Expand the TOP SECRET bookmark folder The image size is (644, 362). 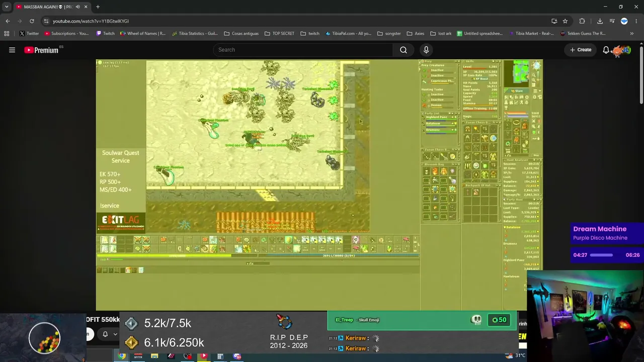click(280, 34)
